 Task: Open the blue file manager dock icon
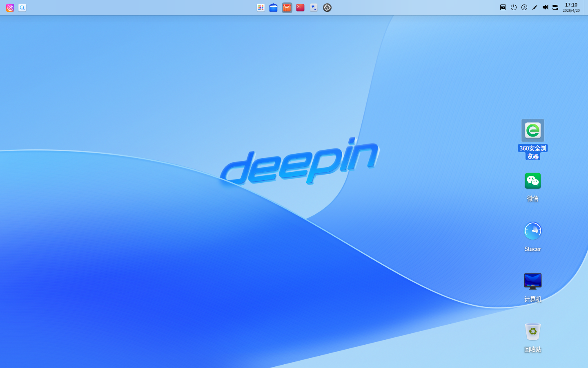tap(274, 7)
